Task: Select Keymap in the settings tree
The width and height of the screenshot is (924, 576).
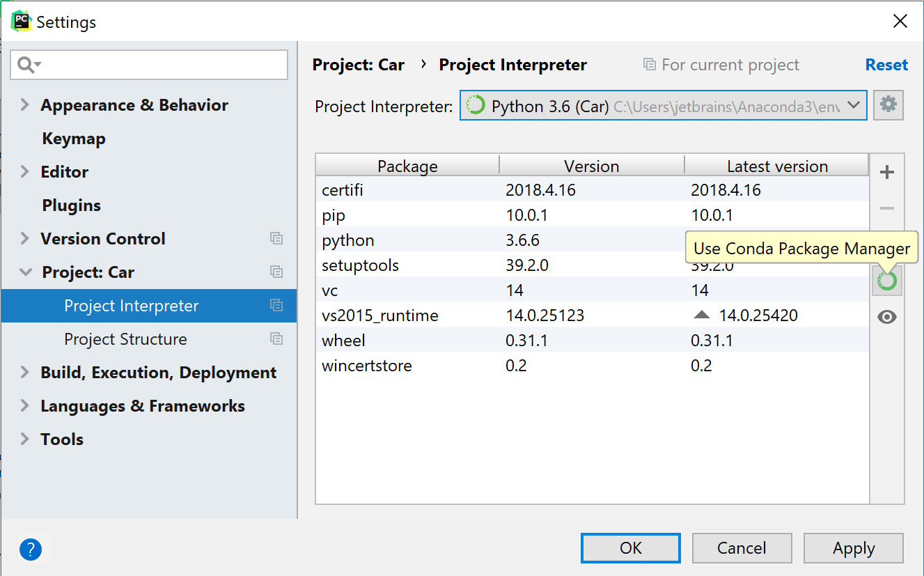Action: pos(74,139)
